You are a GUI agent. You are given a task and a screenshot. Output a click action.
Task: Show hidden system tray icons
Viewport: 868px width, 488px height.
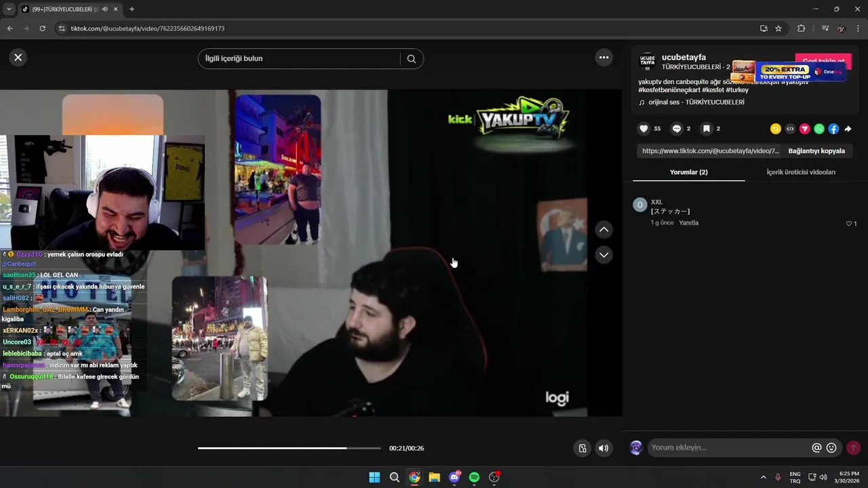click(x=763, y=477)
